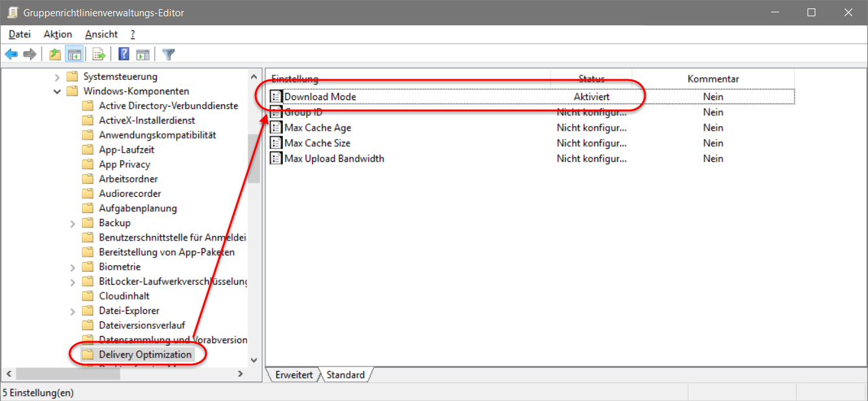The image size is (868, 401).
Task: Select the Delivery Optimization folder
Action: [x=146, y=354]
